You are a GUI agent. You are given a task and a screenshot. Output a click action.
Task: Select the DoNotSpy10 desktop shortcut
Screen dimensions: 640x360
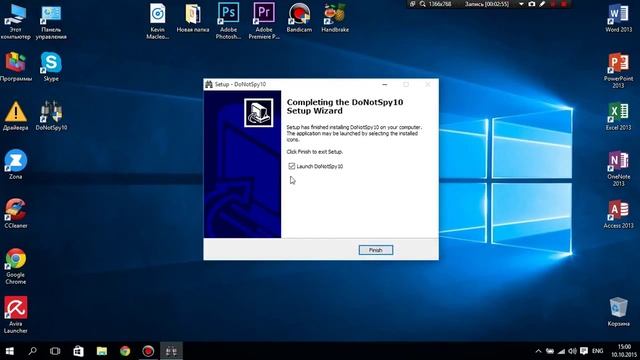click(51, 116)
